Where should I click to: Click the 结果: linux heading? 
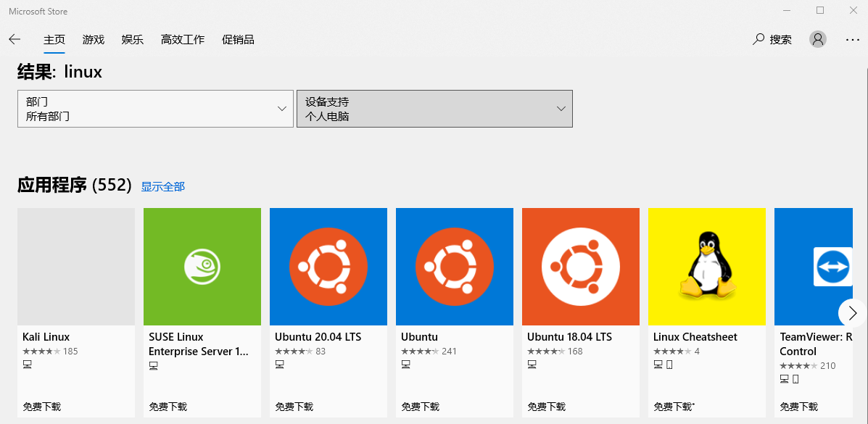(x=59, y=72)
